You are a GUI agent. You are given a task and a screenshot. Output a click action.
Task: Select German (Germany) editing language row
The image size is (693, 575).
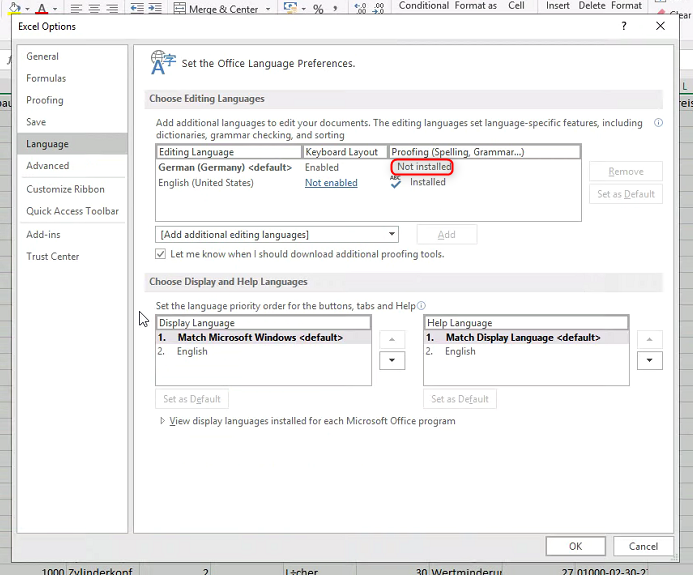click(x=368, y=168)
